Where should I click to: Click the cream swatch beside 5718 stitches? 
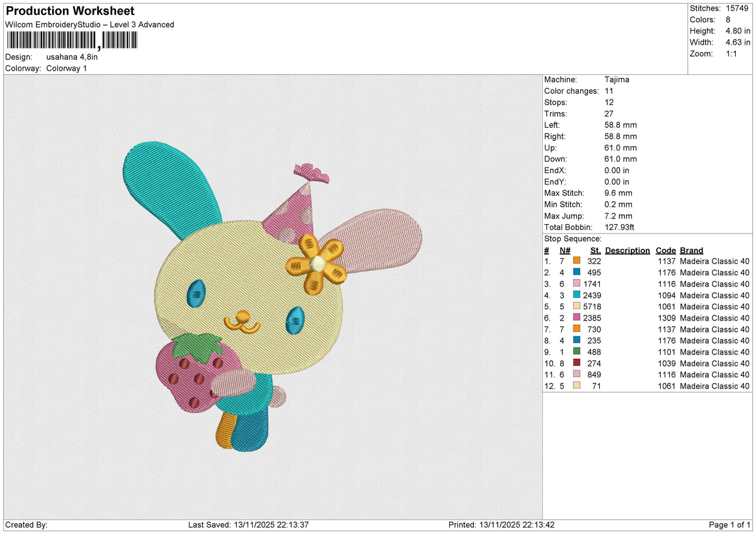click(576, 307)
